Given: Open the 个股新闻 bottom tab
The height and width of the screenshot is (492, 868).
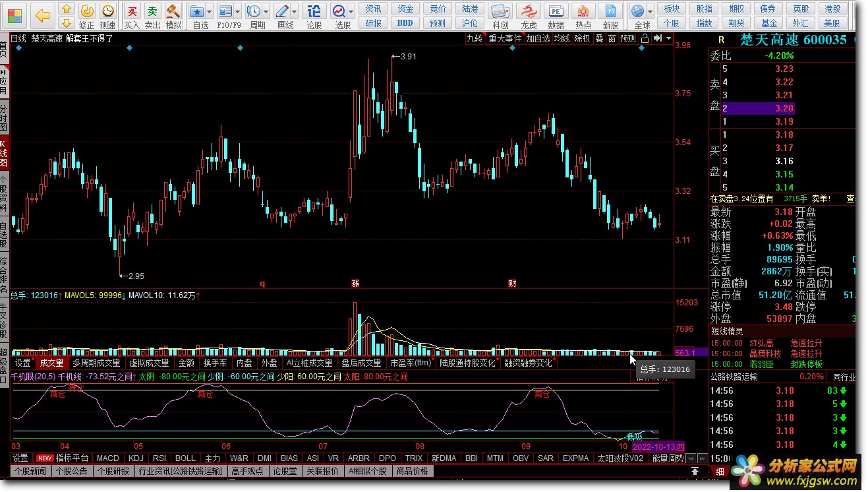Looking at the screenshot, I should (x=32, y=471).
